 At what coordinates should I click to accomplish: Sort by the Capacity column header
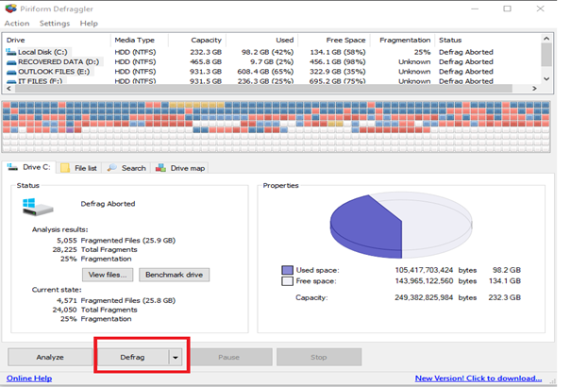(x=197, y=41)
